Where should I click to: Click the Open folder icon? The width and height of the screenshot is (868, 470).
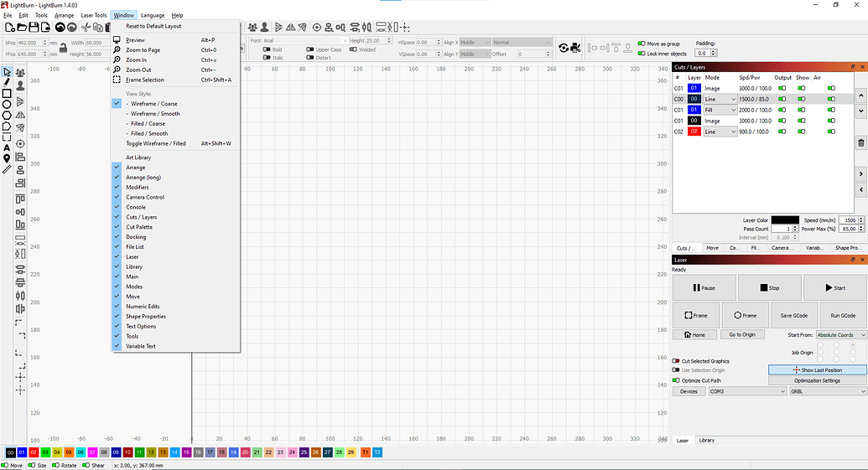(x=22, y=27)
